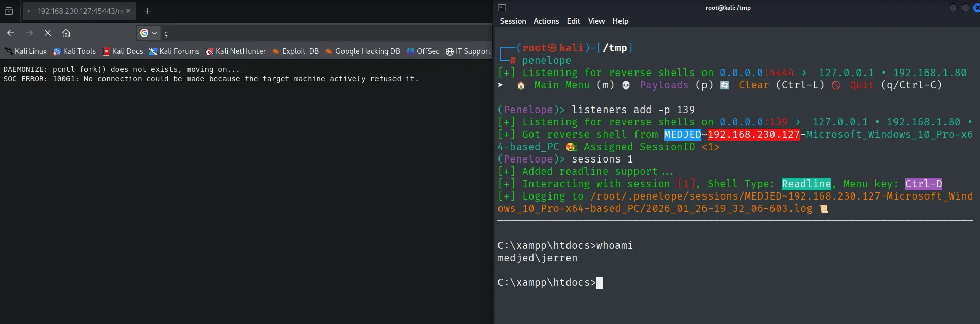Click the highlighted MEDJED hostname in terminal
This screenshot has height=324, width=980.
[682, 134]
